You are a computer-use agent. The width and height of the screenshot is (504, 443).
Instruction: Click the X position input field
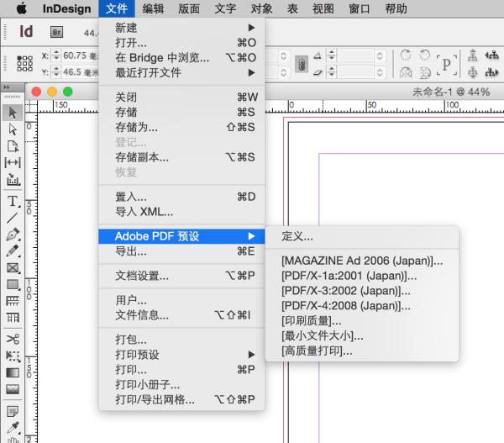(77, 55)
